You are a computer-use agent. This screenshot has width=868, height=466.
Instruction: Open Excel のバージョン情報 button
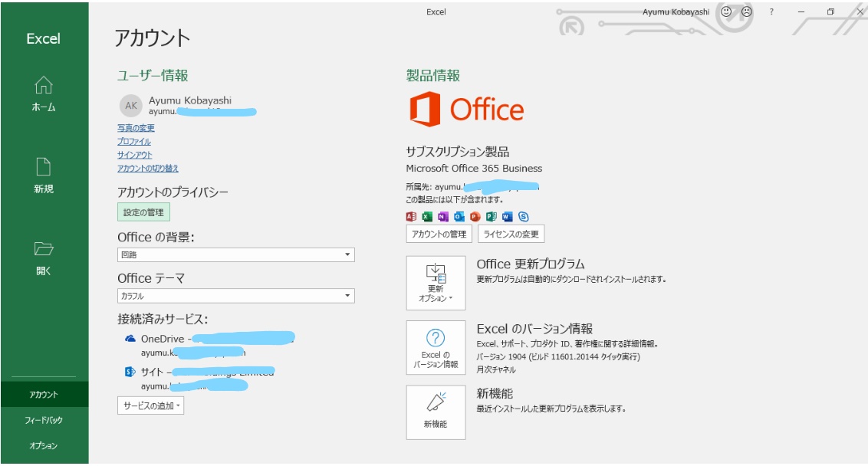coord(436,348)
